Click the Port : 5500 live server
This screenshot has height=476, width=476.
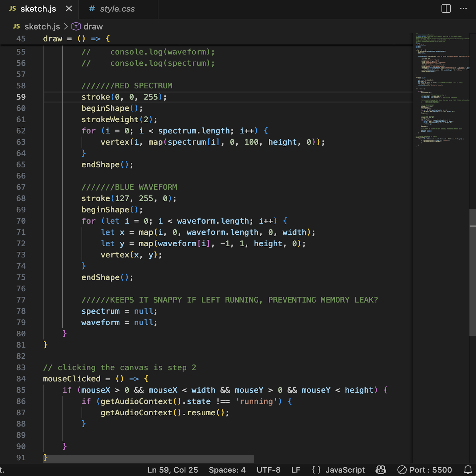(425, 470)
